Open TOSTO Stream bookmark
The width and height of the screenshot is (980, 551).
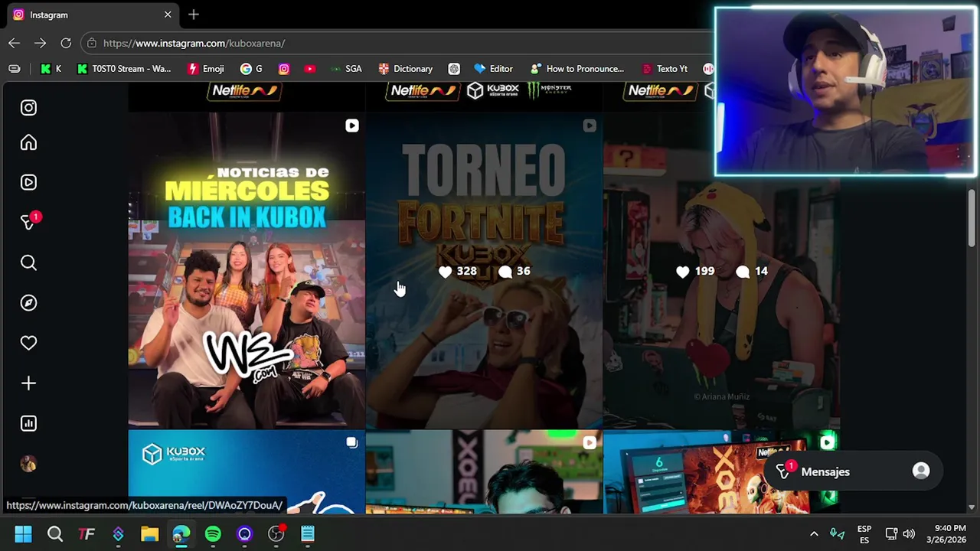pos(124,69)
